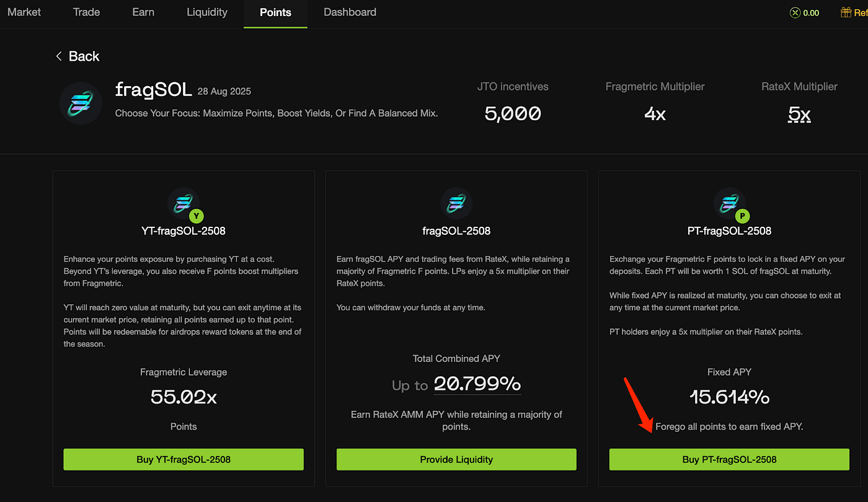
Task: Click the 5,000 JTO incentives value
Action: tap(513, 113)
